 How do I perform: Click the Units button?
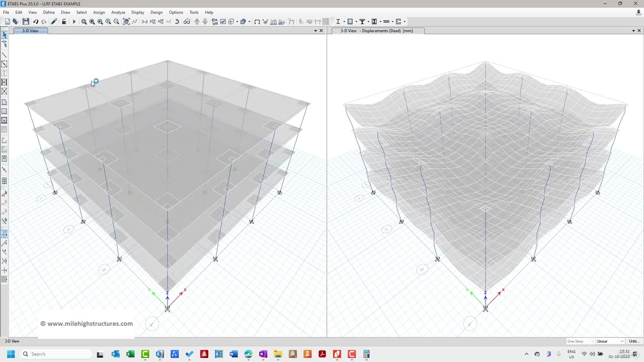(x=633, y=341)
